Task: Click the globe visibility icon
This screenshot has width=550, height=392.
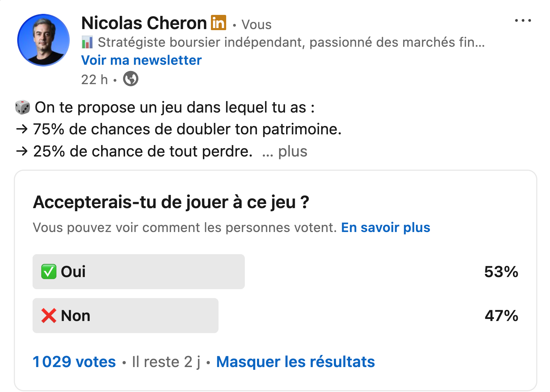Action: tap(131, 79)
